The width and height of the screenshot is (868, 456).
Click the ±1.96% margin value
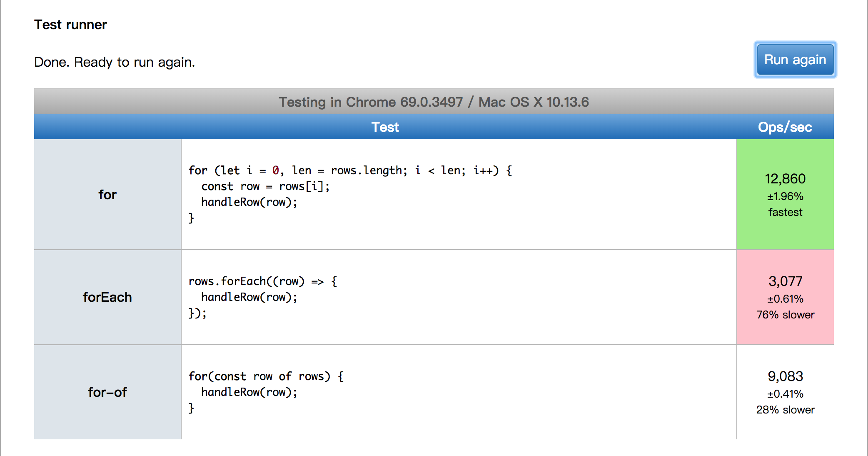[x=785, y=196]
